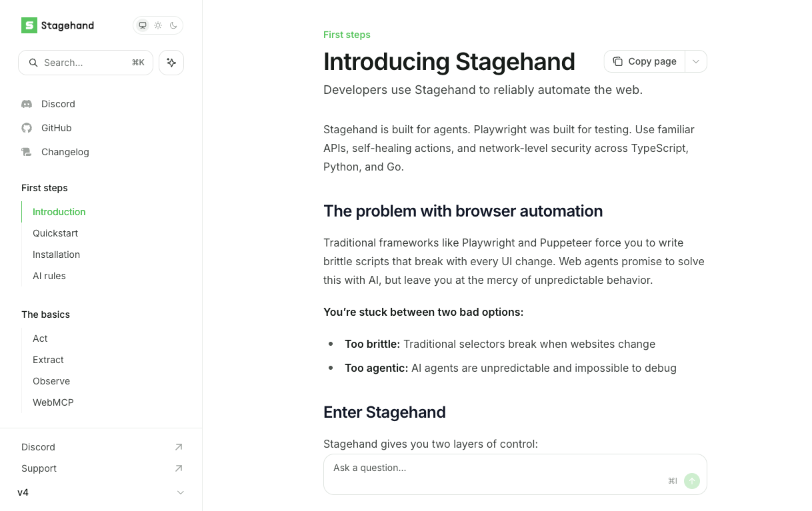The height and width of the screenshot is (511, 812).
Task: Open the Support link in the sidebar footer
Action: [39, 468]
